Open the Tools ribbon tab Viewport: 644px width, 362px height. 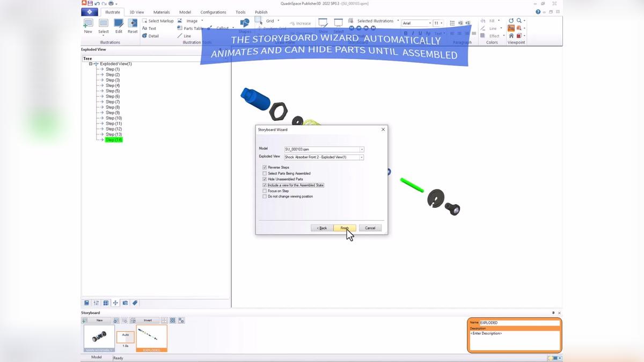[240, 12]
